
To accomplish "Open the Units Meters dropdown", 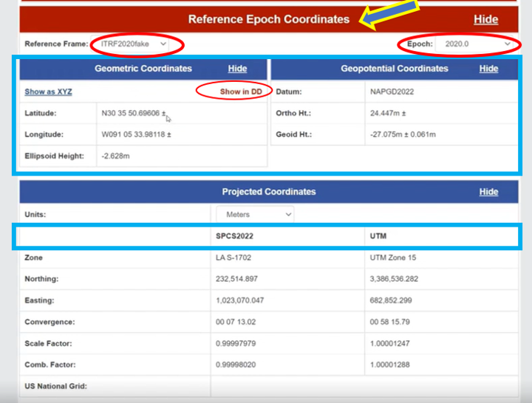I will 254,214.
